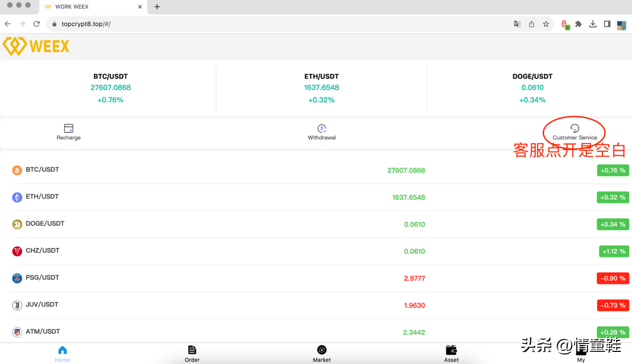
Task: Go to the Home tab
Action: tap(62, 353)
